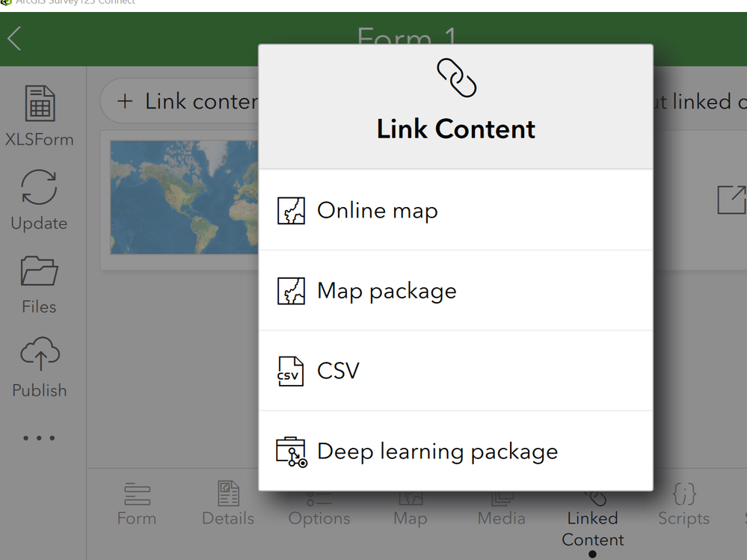Viewport: 747px width, 560px height.
Task: Open the Options tab
Action: point(319,508)
